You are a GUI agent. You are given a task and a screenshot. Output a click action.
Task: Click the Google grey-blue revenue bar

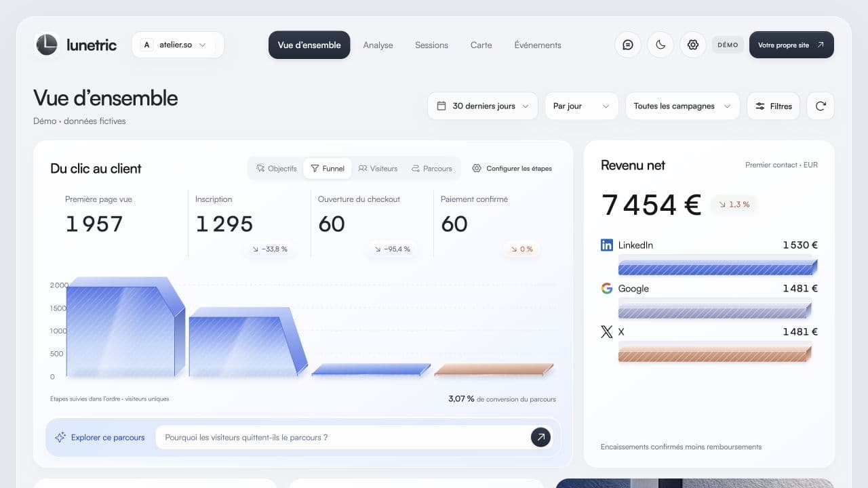point(715,309)
